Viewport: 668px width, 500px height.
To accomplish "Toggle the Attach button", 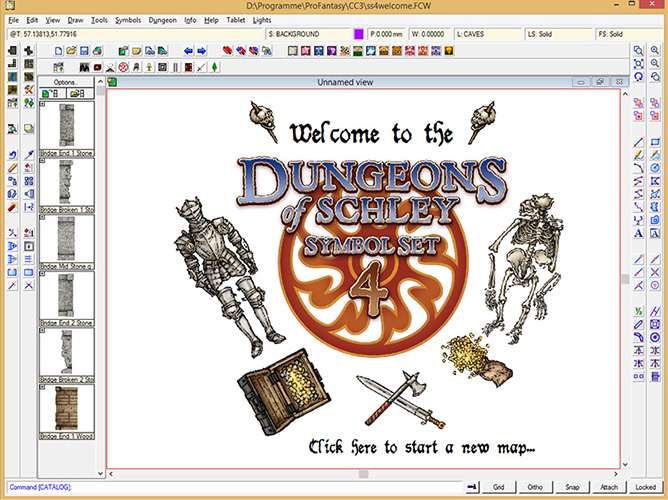I will coord(609,487).
